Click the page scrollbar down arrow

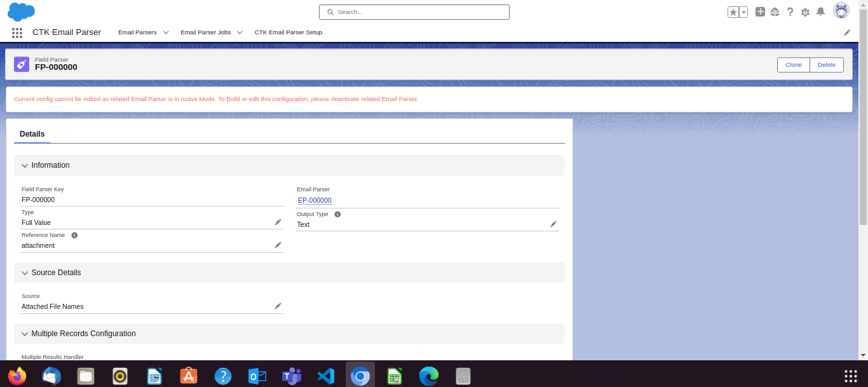click(x=863, y=355)
